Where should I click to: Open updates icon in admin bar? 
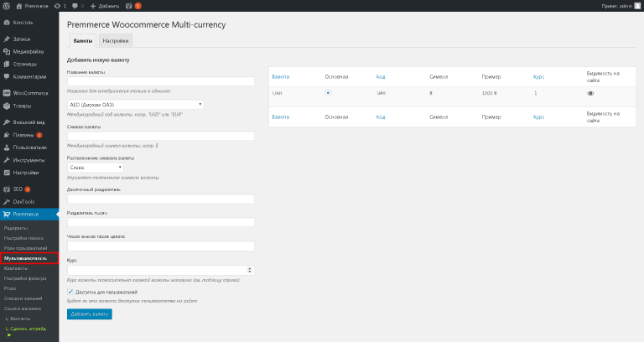point(57,6)
